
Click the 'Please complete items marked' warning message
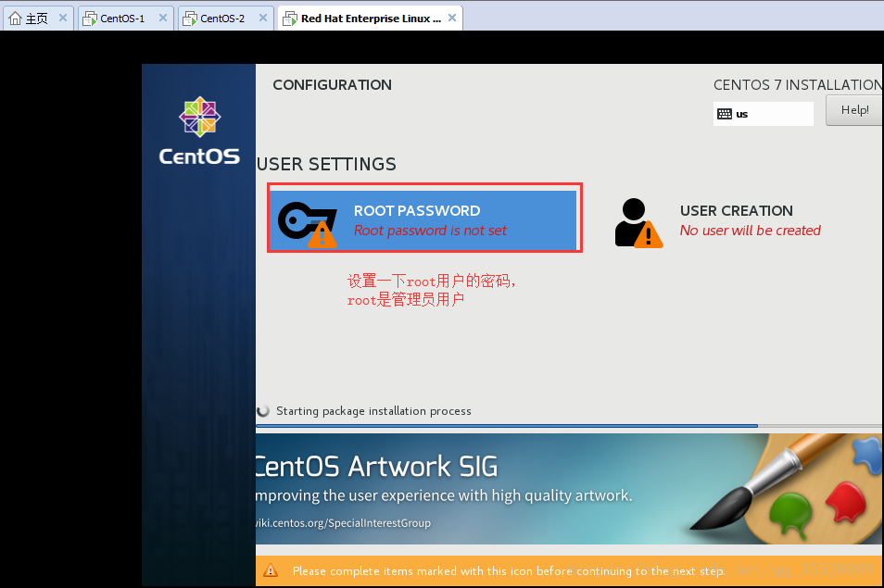[x=509, y=571]
